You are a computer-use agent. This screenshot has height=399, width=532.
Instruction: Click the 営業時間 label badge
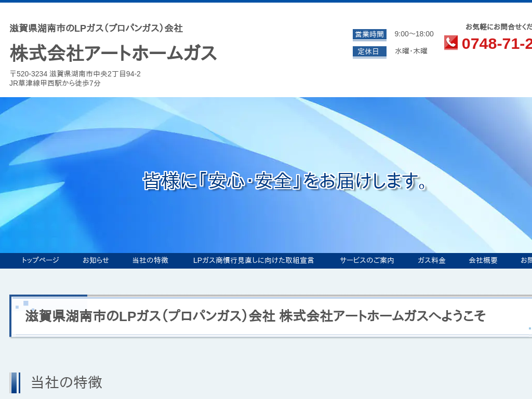tap(369, 34)
